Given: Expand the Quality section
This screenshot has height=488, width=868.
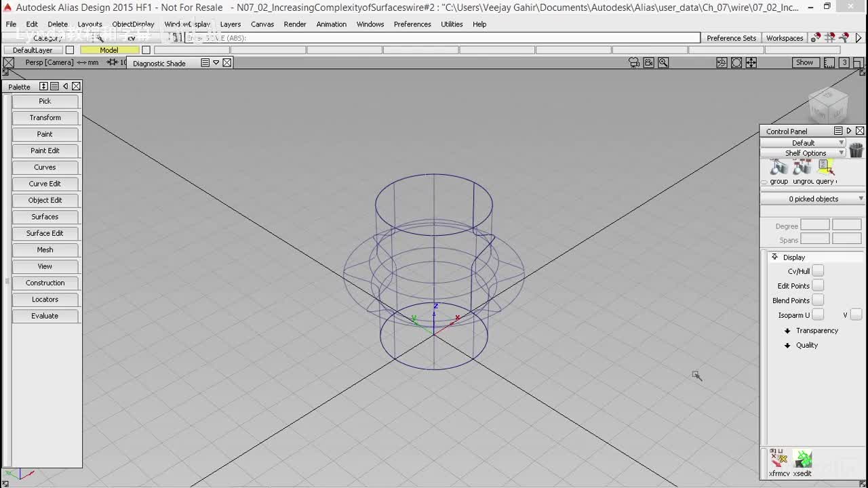Looking at the screenshot, I should pyautogui.click(x=787, y=346).
